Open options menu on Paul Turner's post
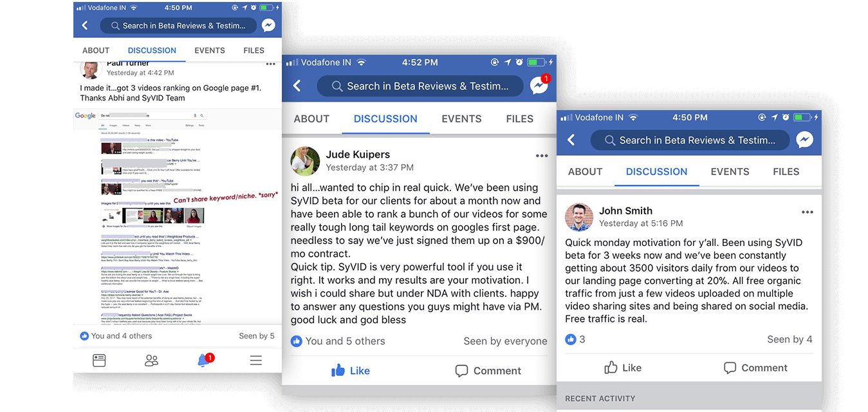The width and height of the screenshot is (868, 412). tap(271, 64)
